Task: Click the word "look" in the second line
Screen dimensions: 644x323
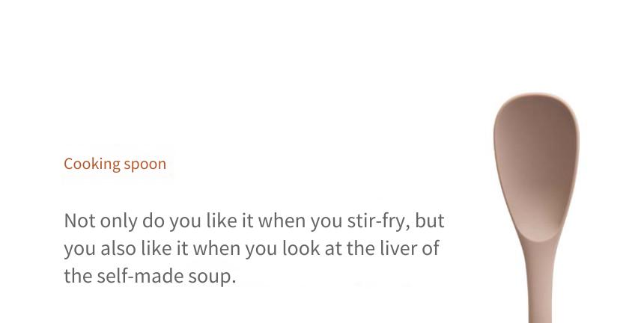Action: (x=301, y=248)
